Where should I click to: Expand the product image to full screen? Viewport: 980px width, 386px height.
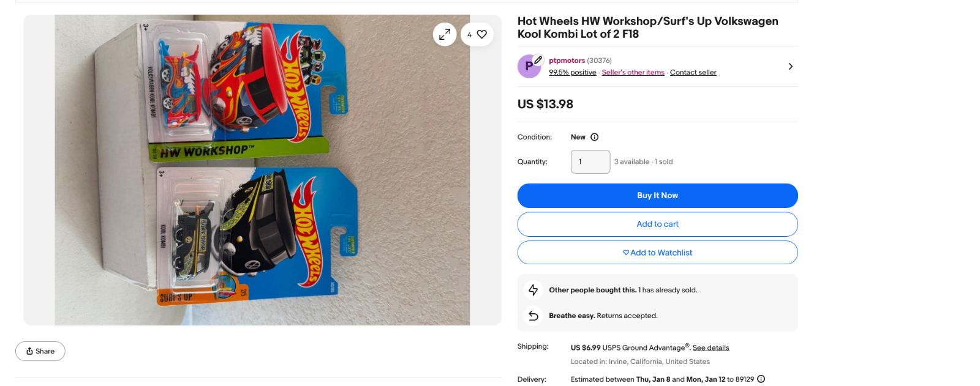(445, 34)
